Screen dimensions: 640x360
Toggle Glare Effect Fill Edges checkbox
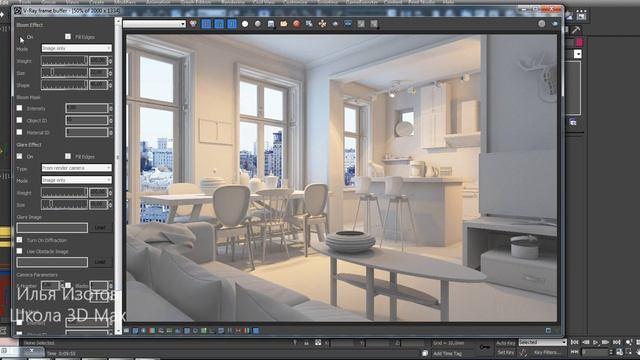(x=68, y=156)
